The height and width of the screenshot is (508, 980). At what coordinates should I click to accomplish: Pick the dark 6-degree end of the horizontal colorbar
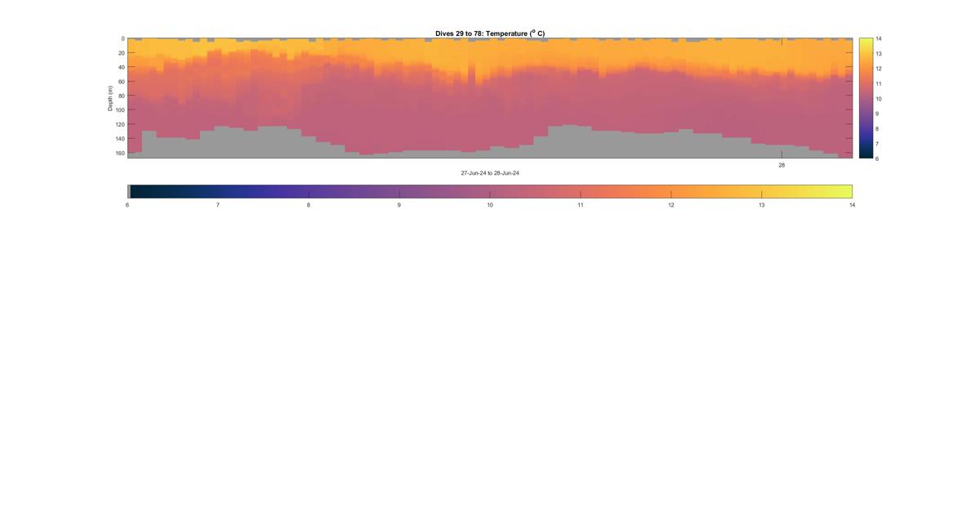[x=136, y=191]
